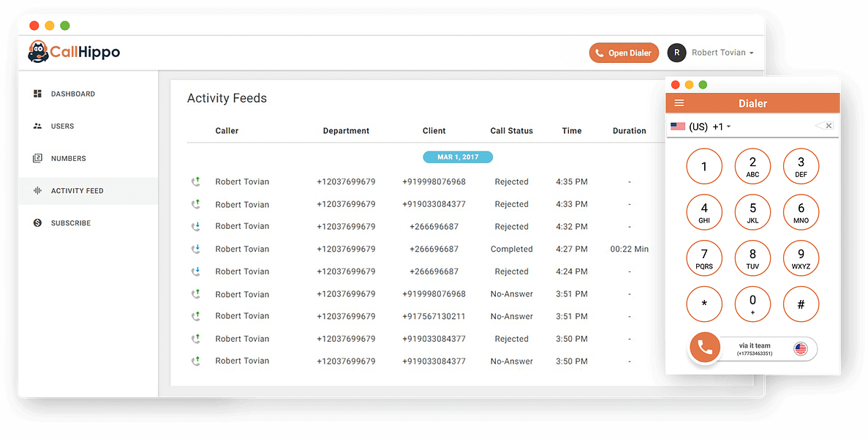Click the Open Dialer button

pos(624,53)
